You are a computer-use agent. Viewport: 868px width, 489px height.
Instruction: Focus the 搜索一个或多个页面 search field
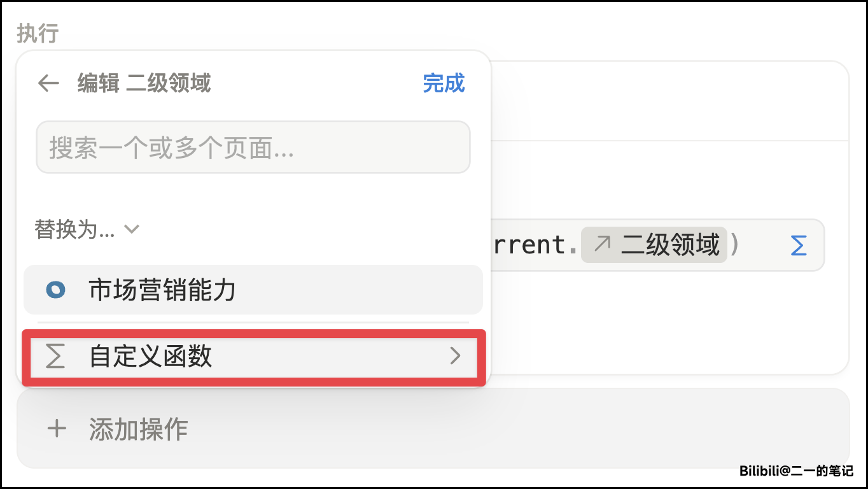tap(253, 148)
